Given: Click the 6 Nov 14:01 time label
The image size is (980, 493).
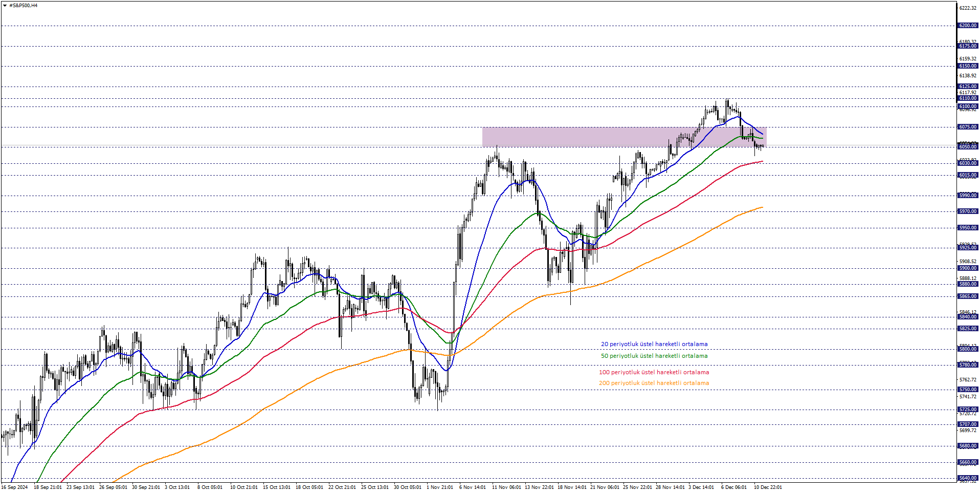Looking at the screenshot, I should (473, 487).
